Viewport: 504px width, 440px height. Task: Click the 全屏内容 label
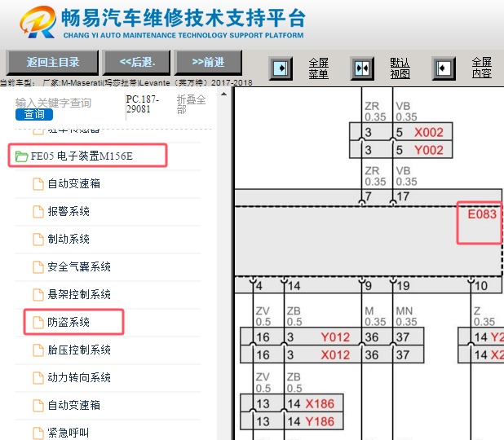tap(481, 68)
